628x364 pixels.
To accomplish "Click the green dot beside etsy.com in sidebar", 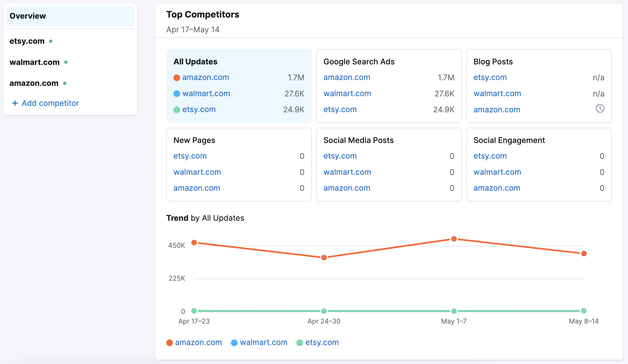I will pos(51,41).
